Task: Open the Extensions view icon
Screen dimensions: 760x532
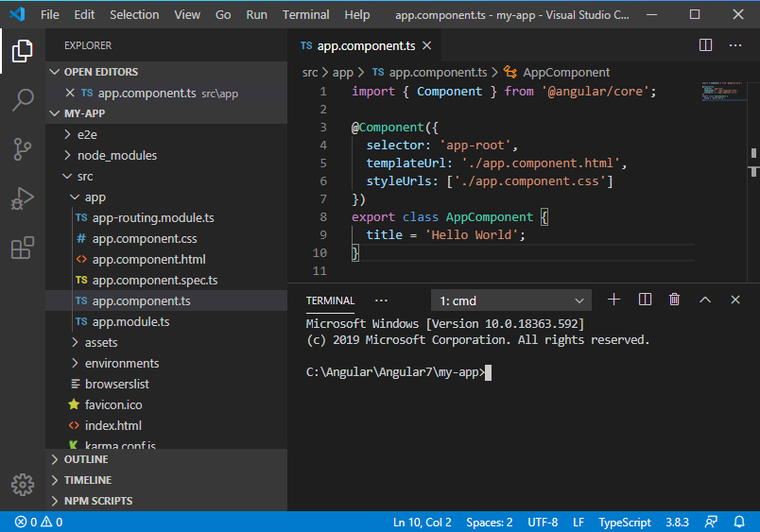Action: point(23,249)
